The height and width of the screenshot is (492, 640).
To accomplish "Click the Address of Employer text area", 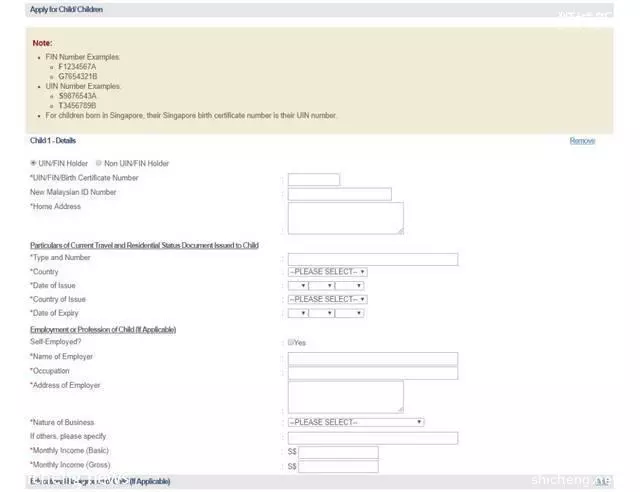I will pyautogui.click(x=346, y=397).
